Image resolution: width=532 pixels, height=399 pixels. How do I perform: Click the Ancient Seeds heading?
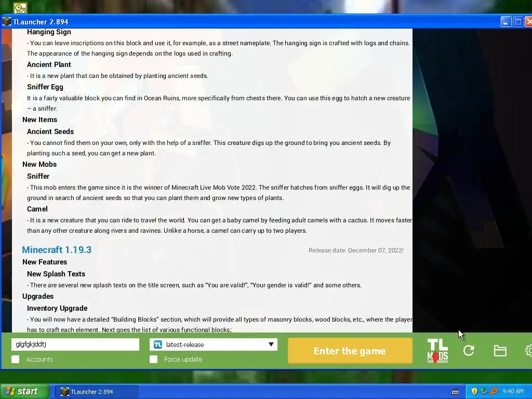pyautogui.click(x=50, y=131)
